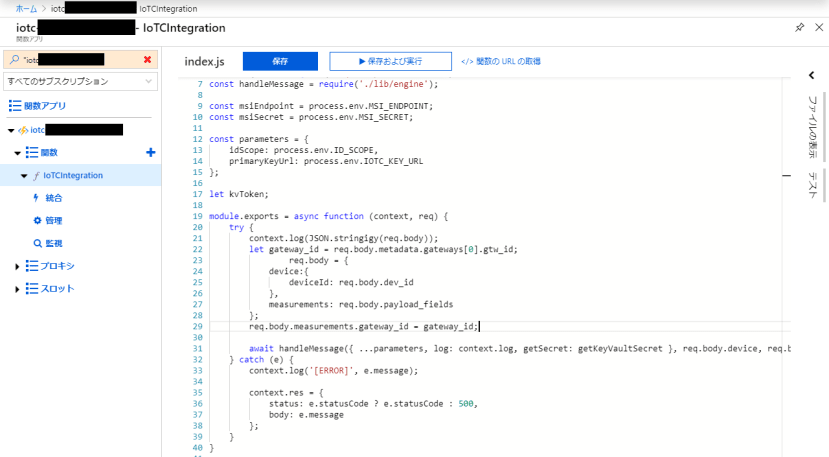Click the 監視 magnifier icon

[38, 243]
